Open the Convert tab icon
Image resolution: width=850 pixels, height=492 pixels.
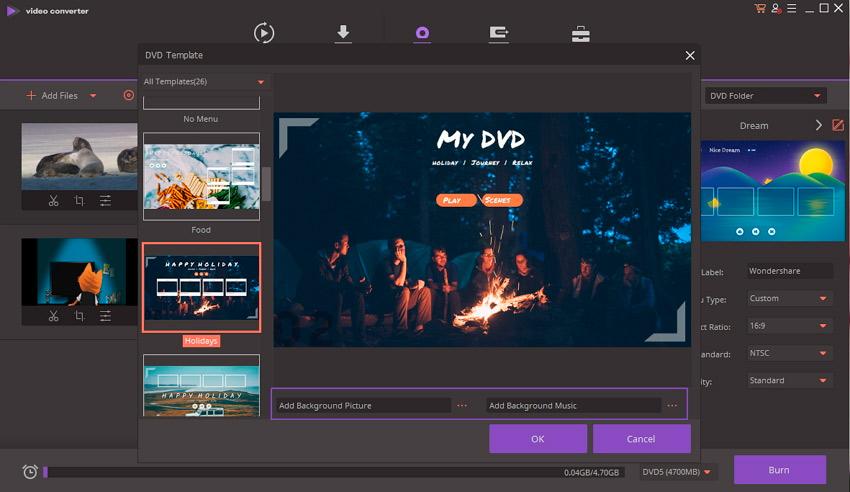264,33
